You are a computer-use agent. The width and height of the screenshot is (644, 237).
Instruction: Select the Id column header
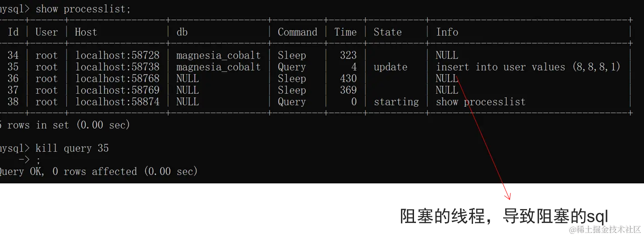point(14,32)
